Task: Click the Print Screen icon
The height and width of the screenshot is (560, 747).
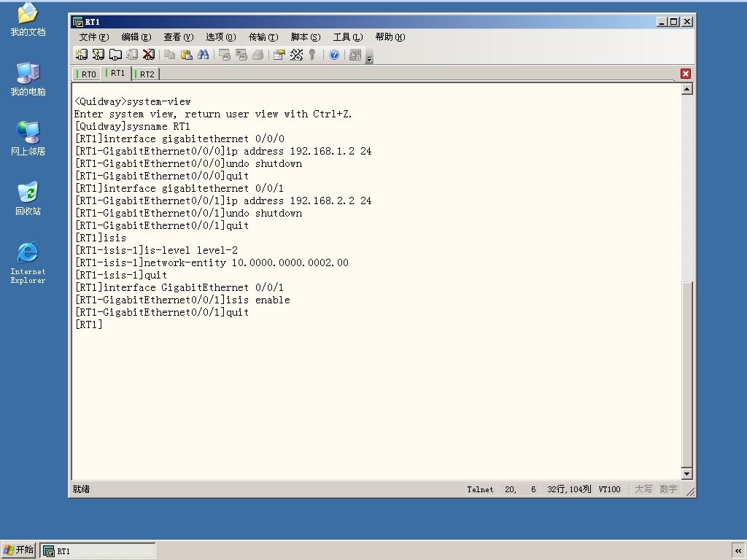Action: [x=225, y=55]
